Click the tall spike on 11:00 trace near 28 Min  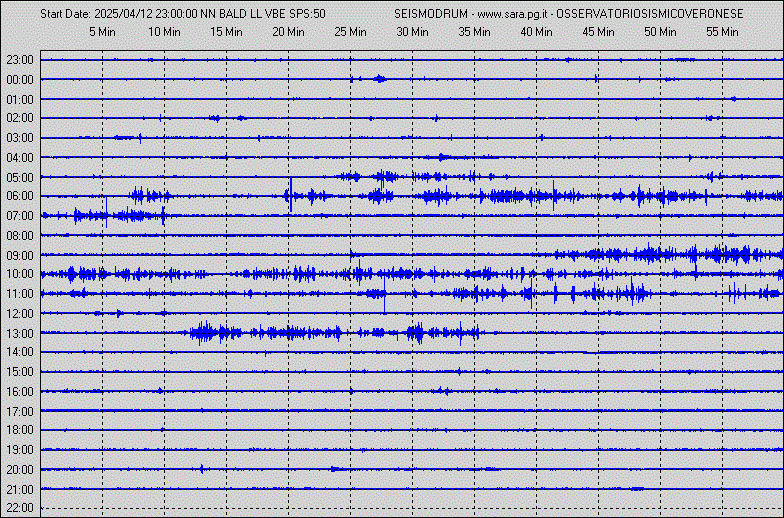(384, 294)
